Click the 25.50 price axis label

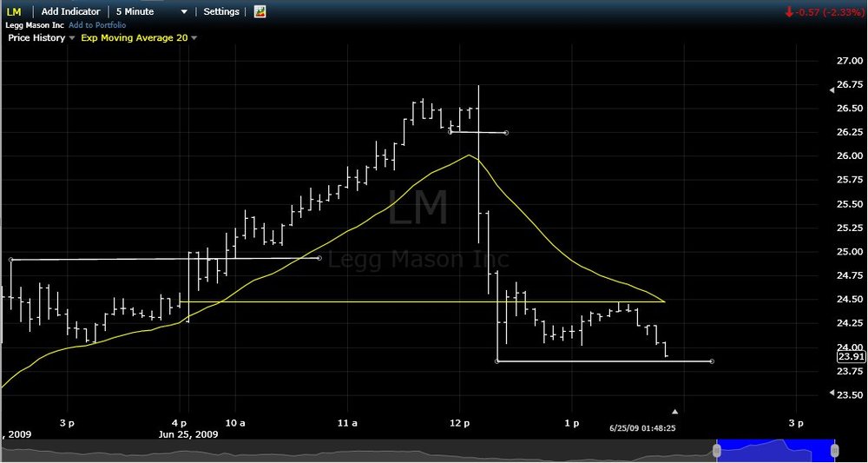(851, 204)
